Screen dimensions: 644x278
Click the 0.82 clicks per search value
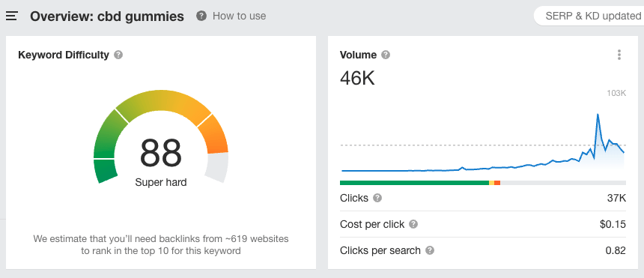pos(616,250)
